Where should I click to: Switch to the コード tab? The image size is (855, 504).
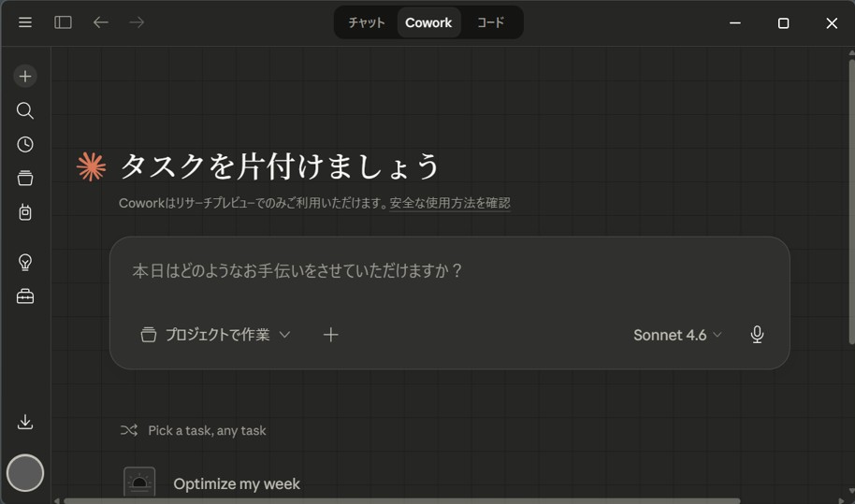coord(490,22)
